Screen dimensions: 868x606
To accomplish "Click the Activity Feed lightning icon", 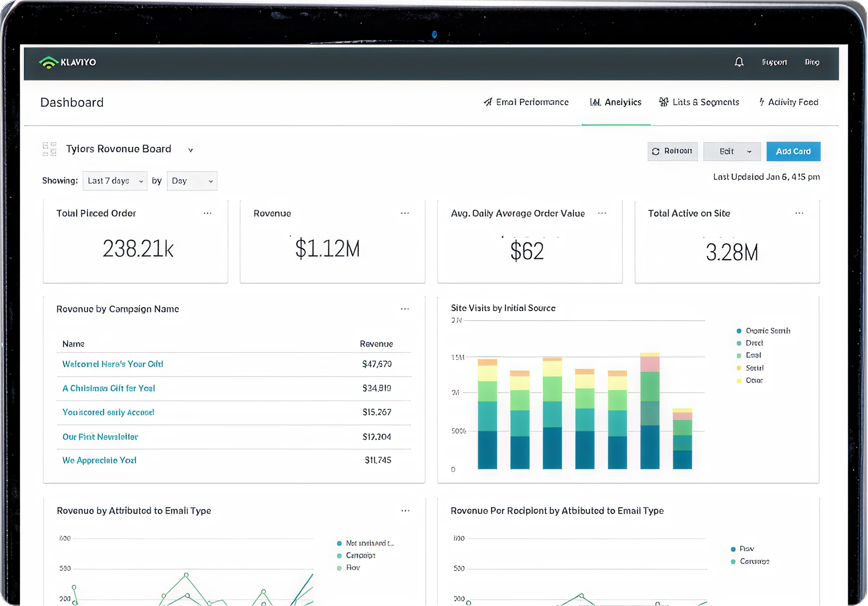I will pos(761,102).
